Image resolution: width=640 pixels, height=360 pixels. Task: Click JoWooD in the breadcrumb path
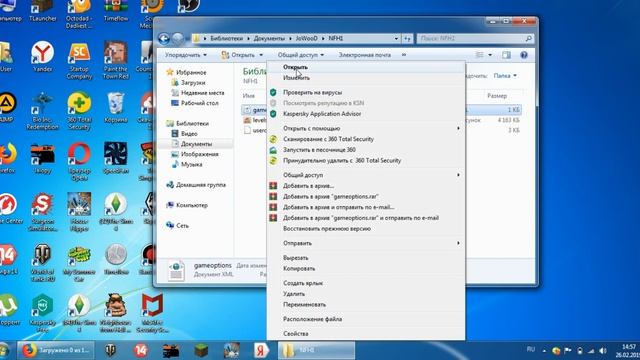coord(306,38)
